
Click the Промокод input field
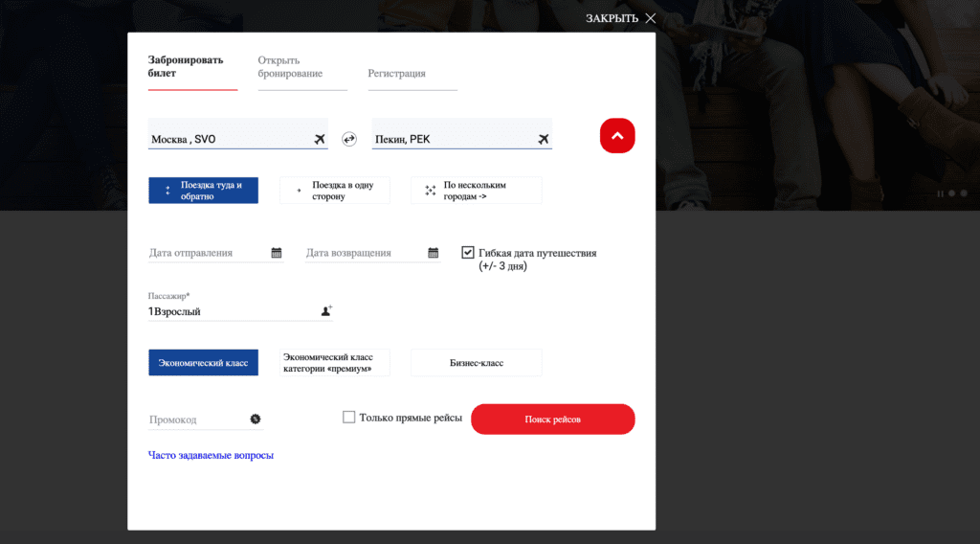206,419
